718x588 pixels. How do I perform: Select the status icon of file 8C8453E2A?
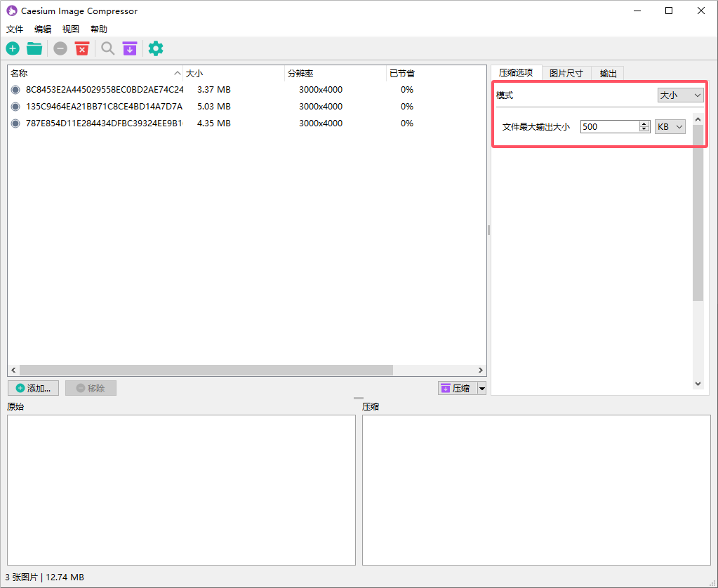pos(15,90)
